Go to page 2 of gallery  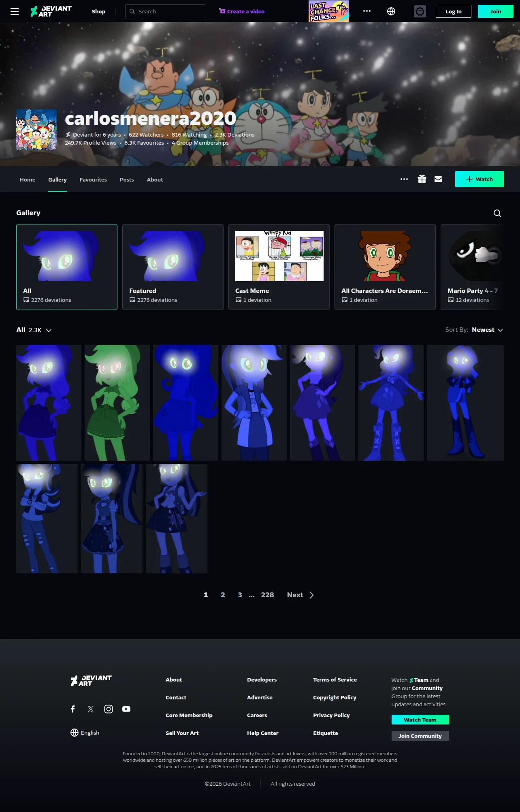223,595
